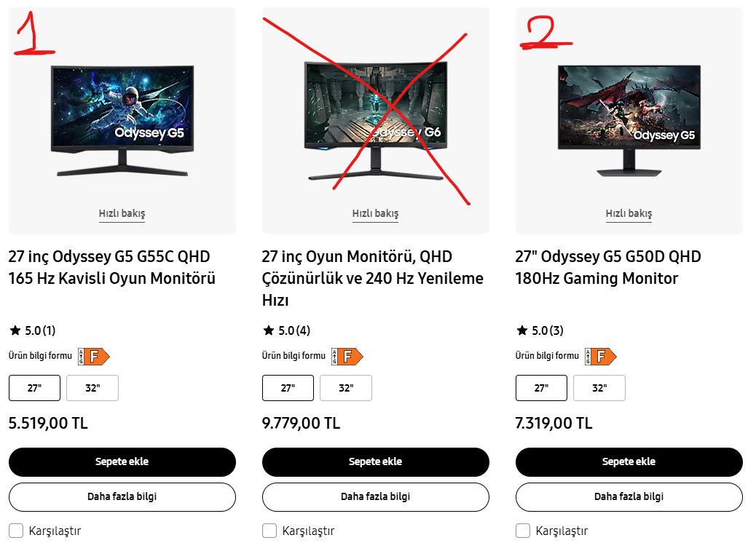Open Ürün bilgi formu link for G55C
Viewport: 756px width, 551px height.
[40, 356]
